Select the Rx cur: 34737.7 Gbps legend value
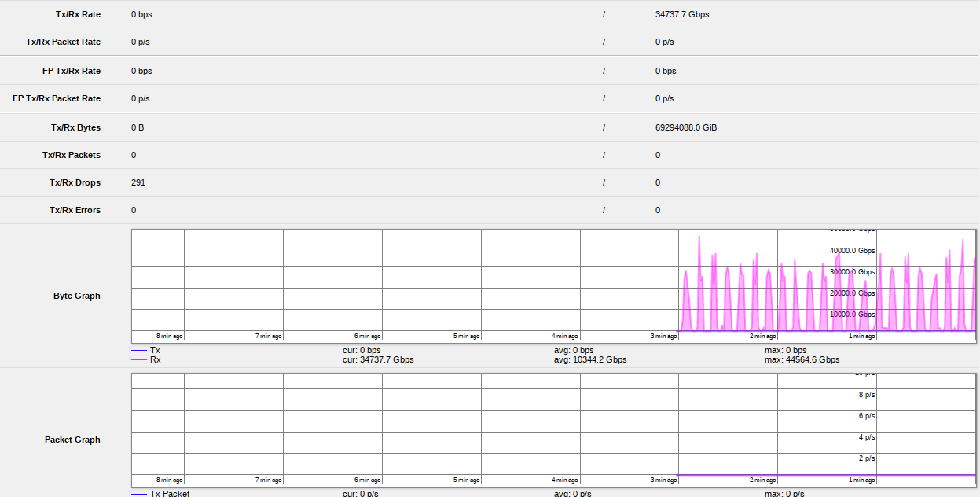The image size is (980, 497). pyautogui.click(x=378, y=359)
